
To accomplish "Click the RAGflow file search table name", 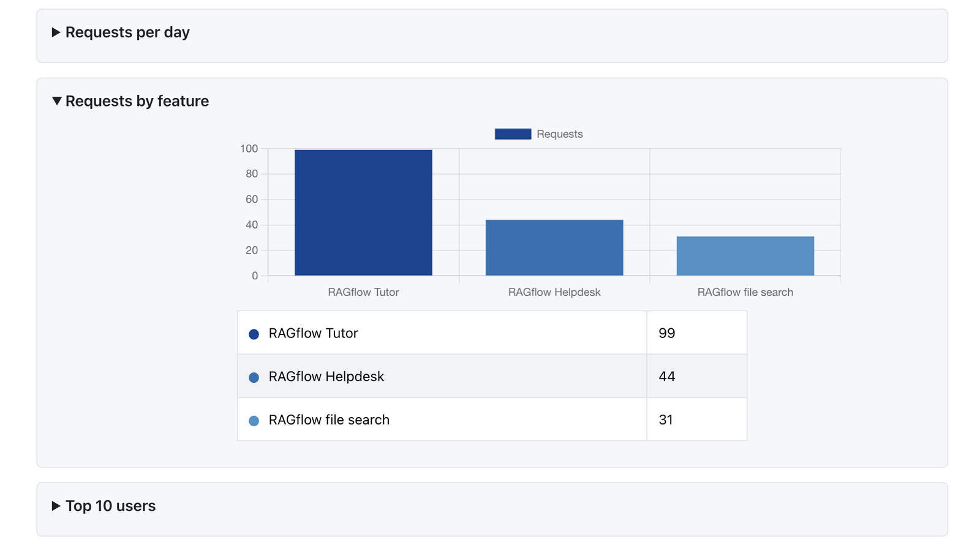I will pyautogui.click(x=329, y=420).
